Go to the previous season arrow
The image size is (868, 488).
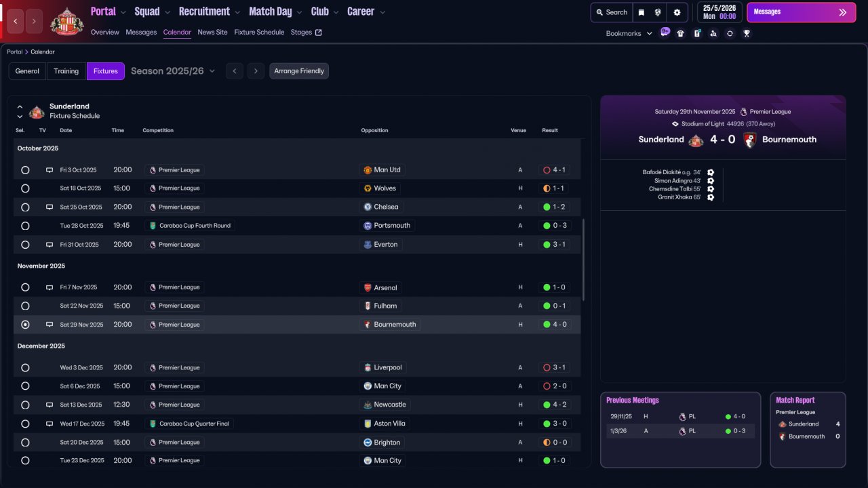(x=235, y=71)
